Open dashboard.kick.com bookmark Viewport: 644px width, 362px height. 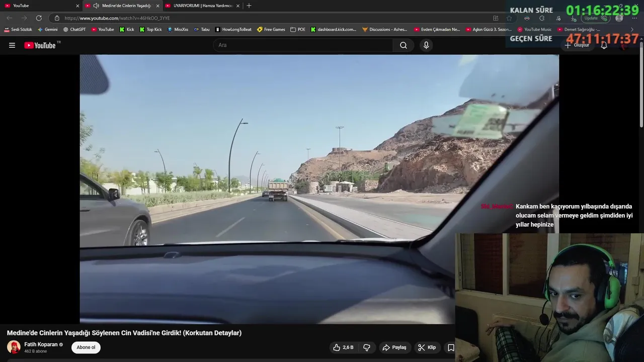(334, 30)
